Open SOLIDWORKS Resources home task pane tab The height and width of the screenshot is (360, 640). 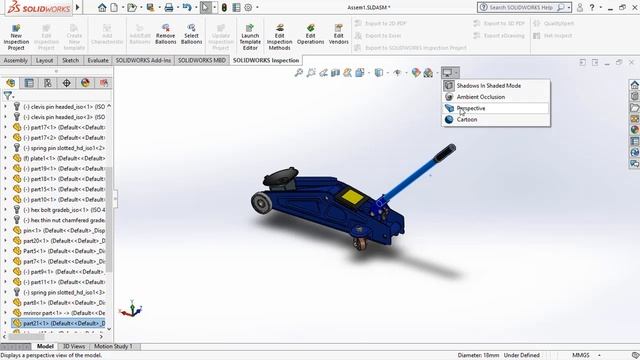tap(634, 84)
